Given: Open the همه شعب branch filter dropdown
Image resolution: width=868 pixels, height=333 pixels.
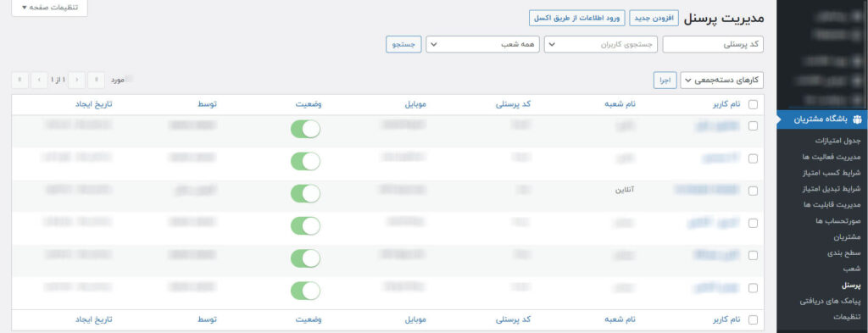Looking at the screenshot, I should point(482,44).
